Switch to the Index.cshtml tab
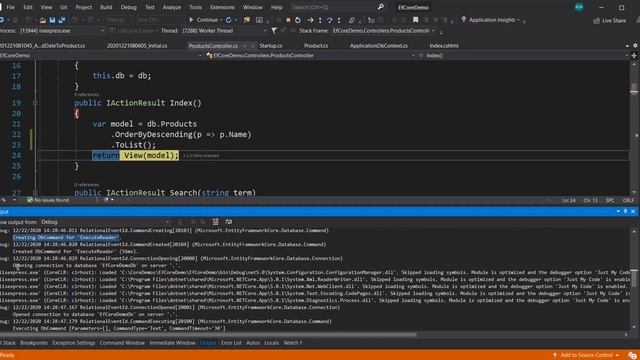640x360 pixels. pos(444,46)
